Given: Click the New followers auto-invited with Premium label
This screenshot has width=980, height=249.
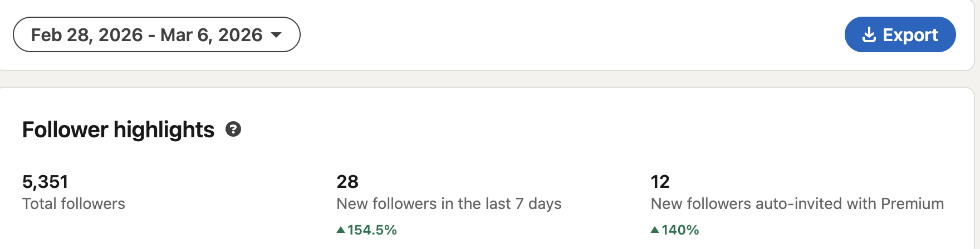Looking at the screenshot, I should click(x=797, y=204).
